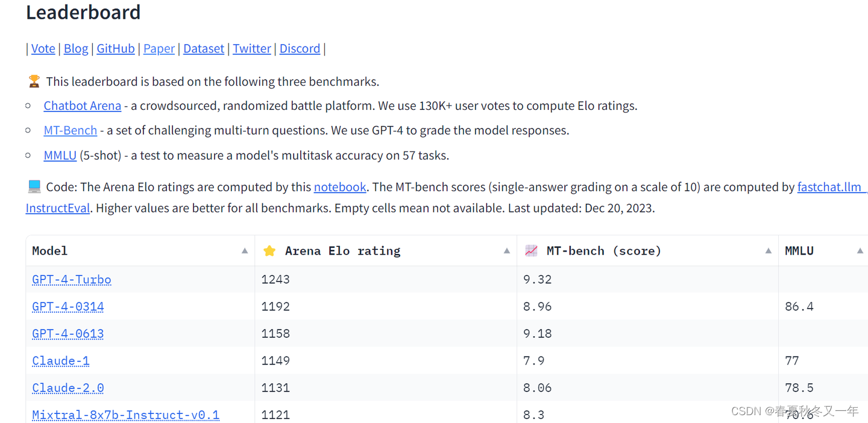Screen dimensions: 868x423
Task: Sort by Arena Elo rating arrow
Action: [x=507, y=251]
